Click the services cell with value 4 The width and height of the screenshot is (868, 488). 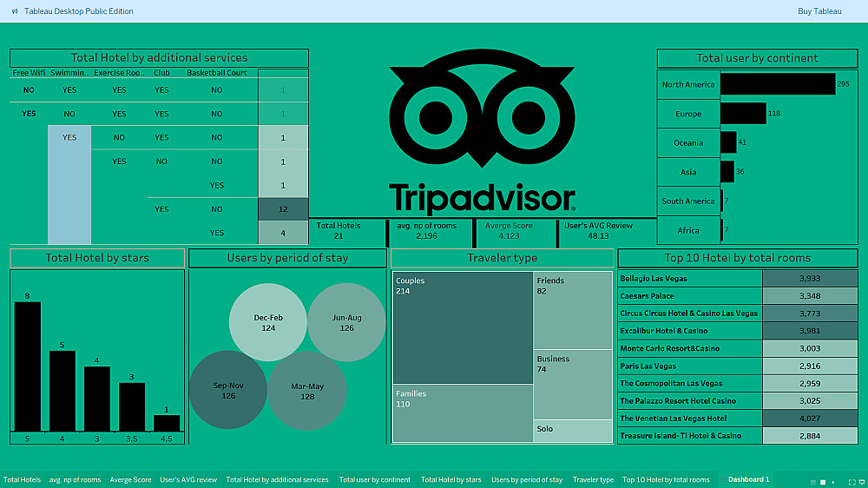283,233
